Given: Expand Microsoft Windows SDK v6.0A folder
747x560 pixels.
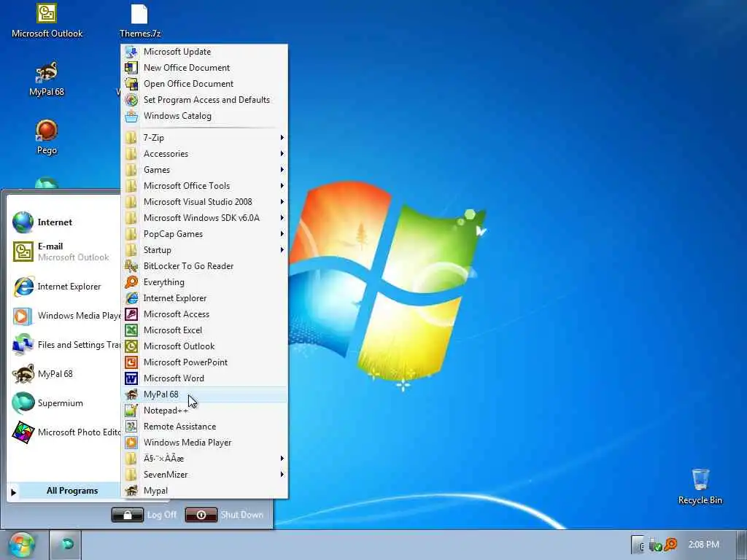Looking at the screenshot, I should coord(204,218).
